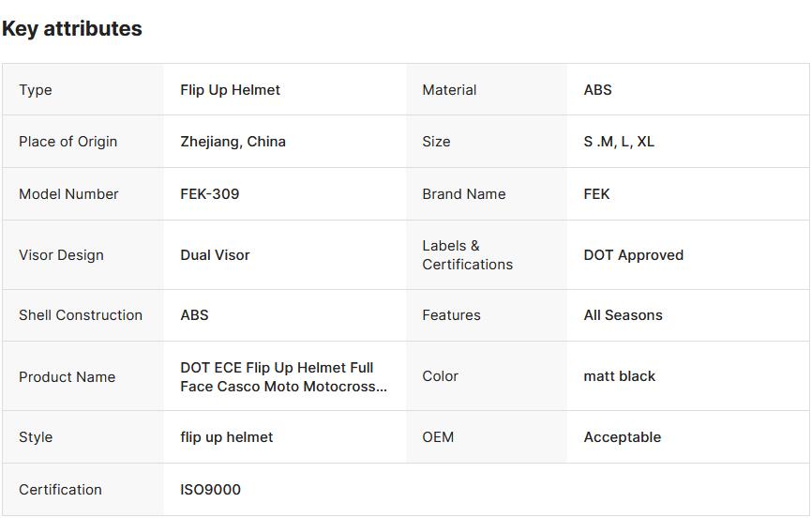Image resolution: width=812 pixels, height=518 pixels.
Task: Click the Visor Design label
Action: coord(61,255)
